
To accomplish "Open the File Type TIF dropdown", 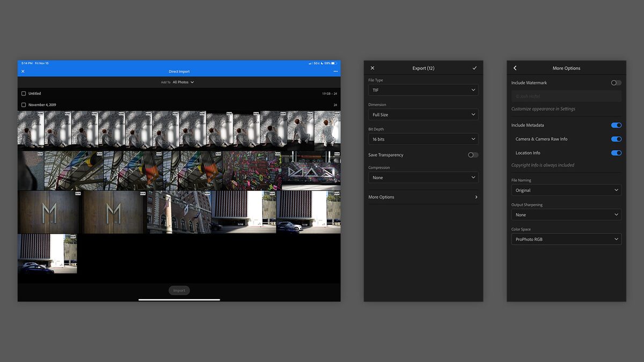I will (x=423, y=90).
